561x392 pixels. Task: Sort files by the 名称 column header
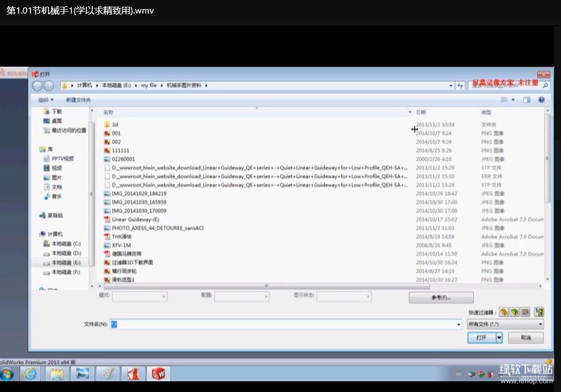[x=108, y=112]
